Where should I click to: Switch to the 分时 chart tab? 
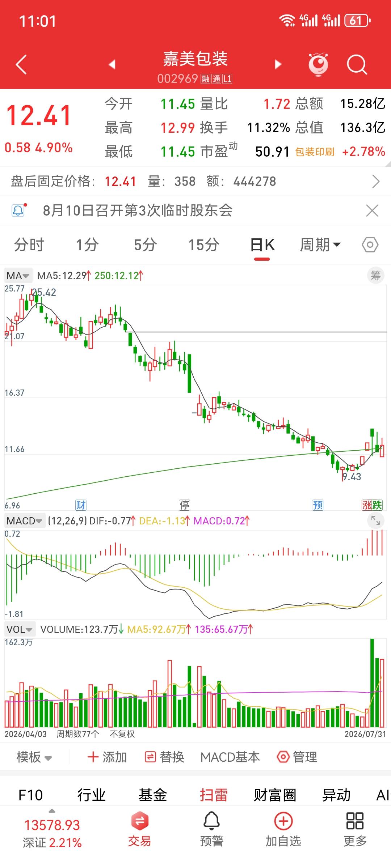29,245
